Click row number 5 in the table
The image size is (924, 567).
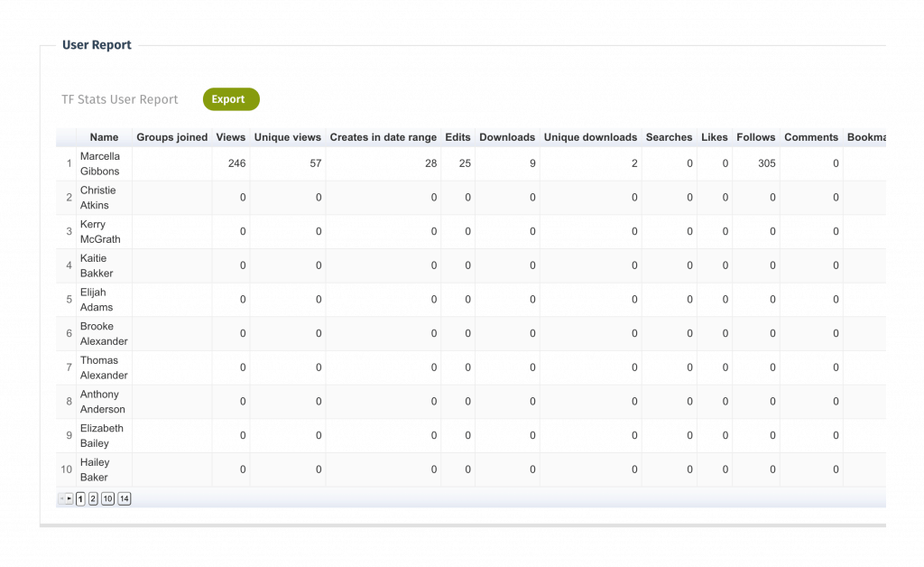69,300
